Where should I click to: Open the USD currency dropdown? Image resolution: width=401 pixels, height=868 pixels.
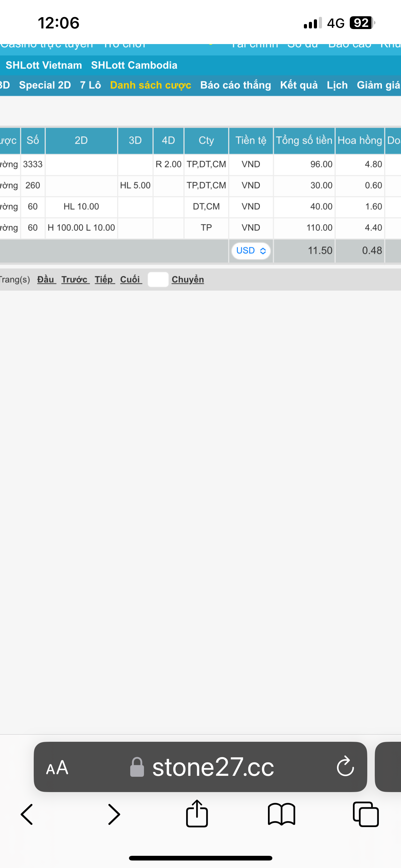pyautogui.click(x=251, y=251)
